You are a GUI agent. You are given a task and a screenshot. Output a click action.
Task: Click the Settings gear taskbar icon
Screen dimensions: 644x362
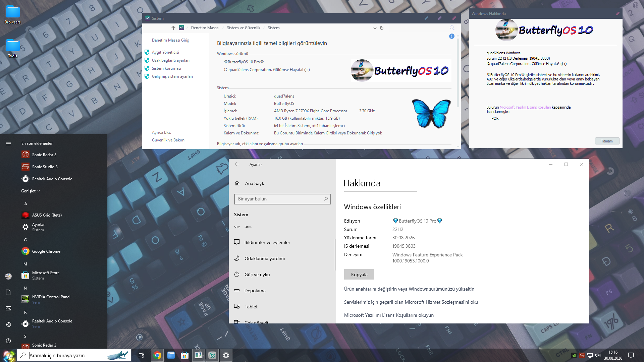(226, 355)
